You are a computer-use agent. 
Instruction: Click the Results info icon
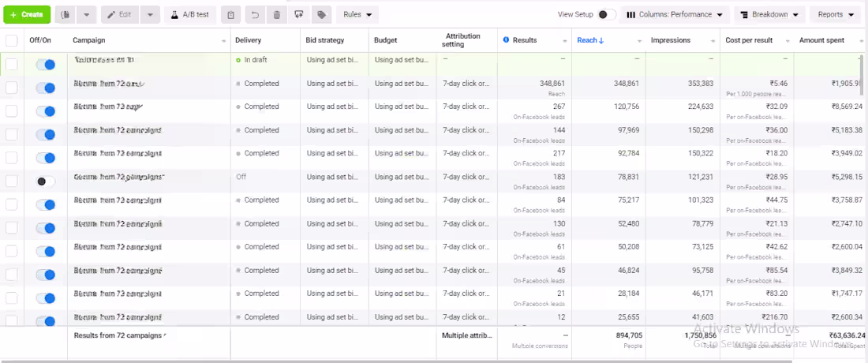[506, 40]
